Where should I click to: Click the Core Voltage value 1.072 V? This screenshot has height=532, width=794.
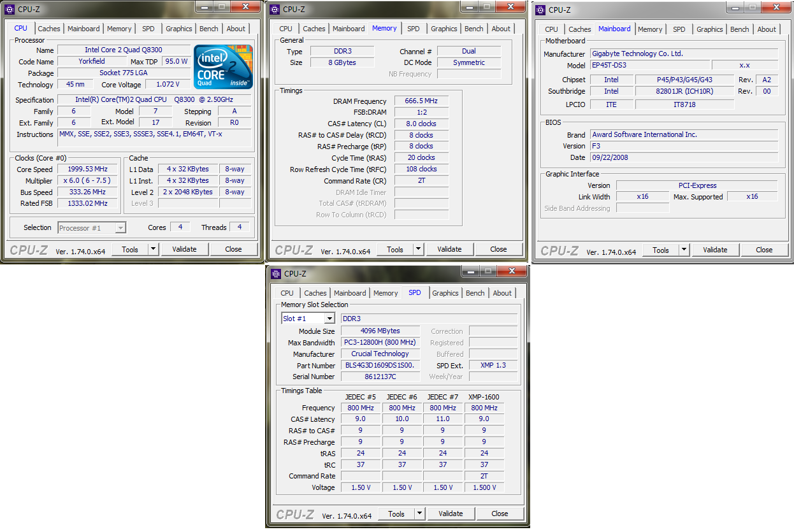tap(168, 85)
